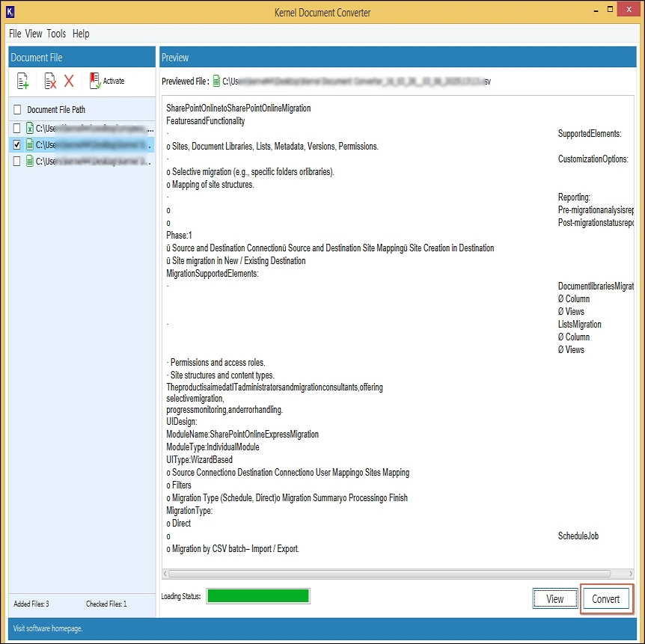Check the third file's checkbox

click(16, 162)
